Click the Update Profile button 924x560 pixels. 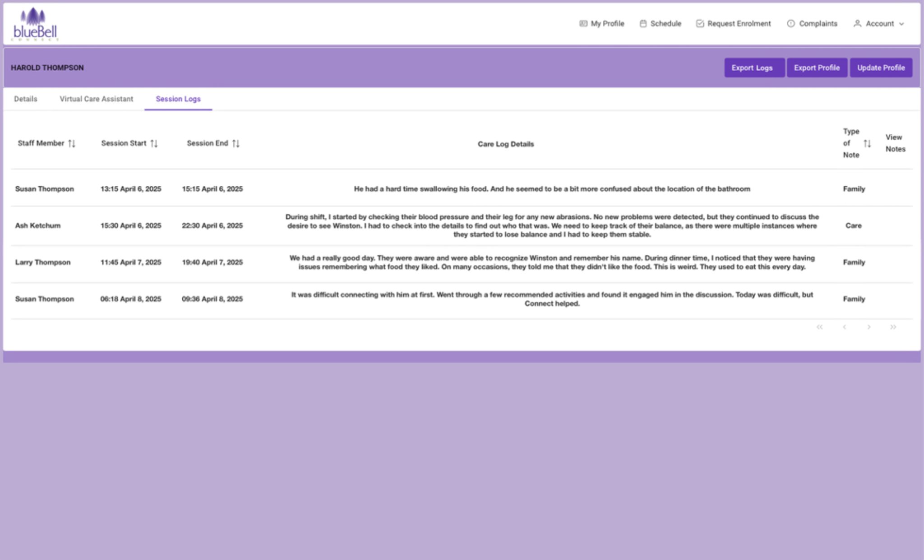pyautogui.click(x=881, y=68)
